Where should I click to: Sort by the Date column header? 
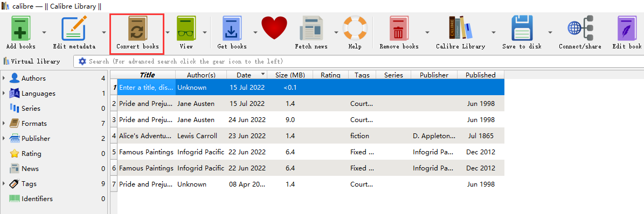(x=246, y=75)
